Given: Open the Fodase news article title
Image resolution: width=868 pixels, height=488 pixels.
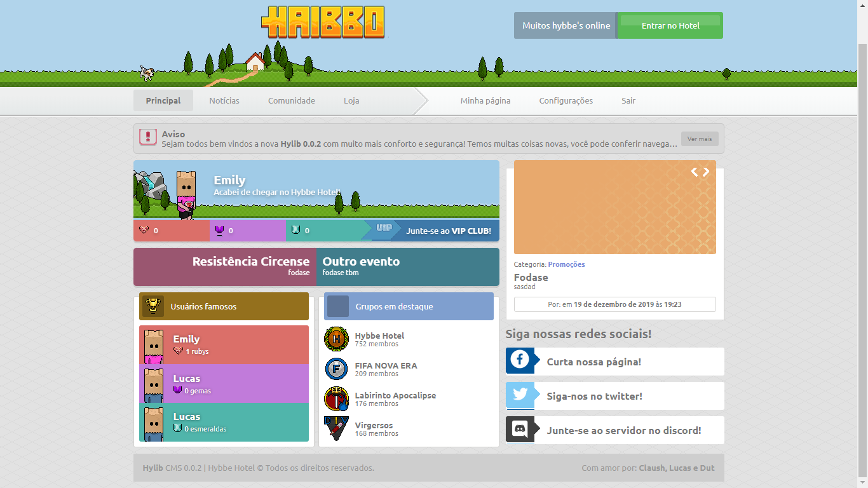Looking at the screenshot, I should [531, 277].
